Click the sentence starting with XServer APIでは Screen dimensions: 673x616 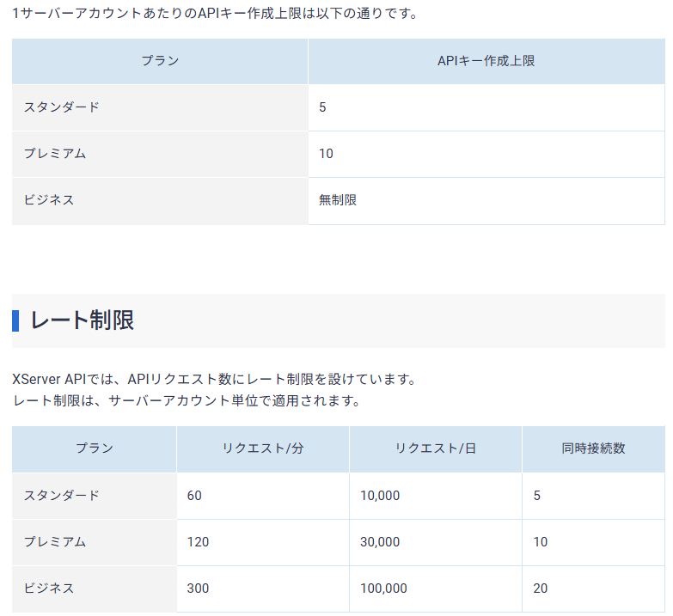point(215,379)
